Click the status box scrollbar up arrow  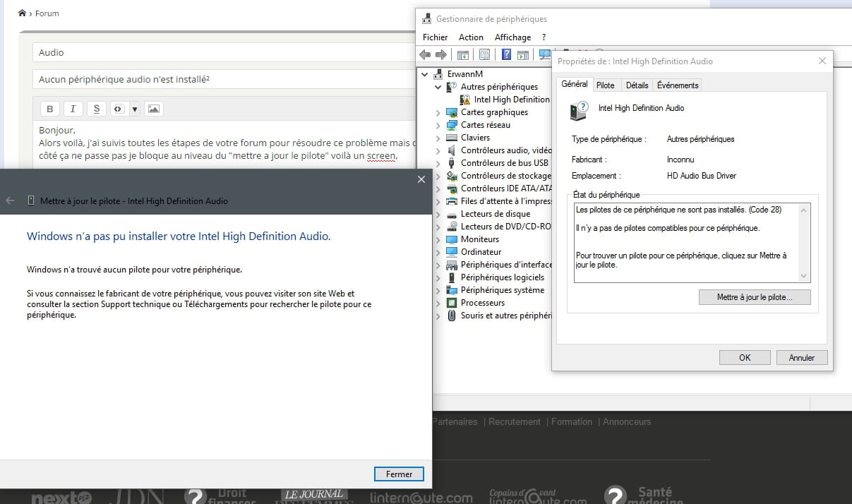coord(804,210)
